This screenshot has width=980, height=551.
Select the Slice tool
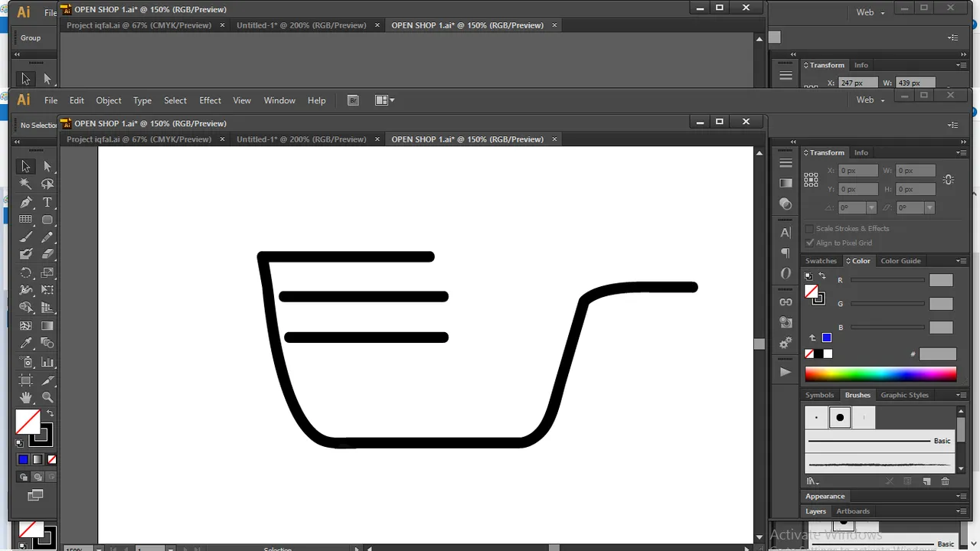pyautogui.click(x=47, y=380)
